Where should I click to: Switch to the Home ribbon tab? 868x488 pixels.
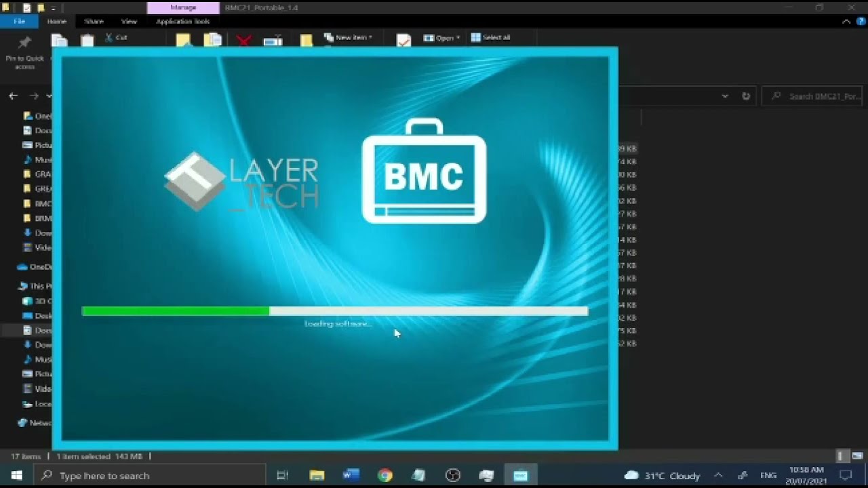(57, 22)
